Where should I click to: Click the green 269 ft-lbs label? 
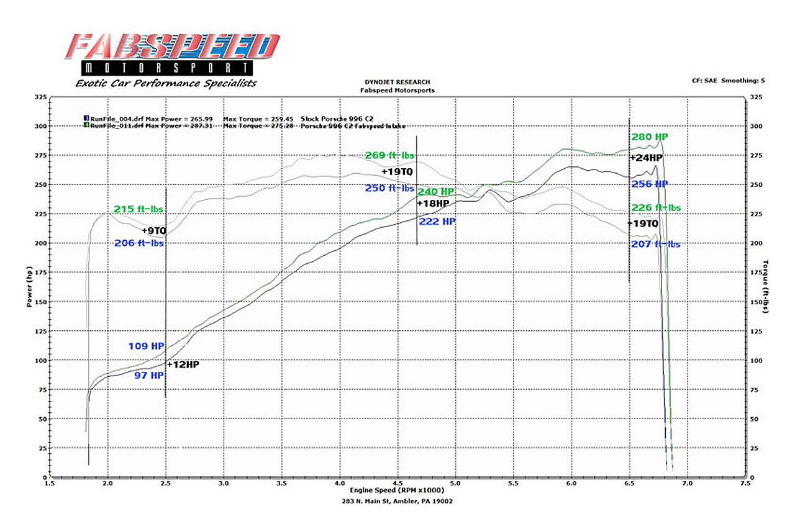(x=389, y=155)
